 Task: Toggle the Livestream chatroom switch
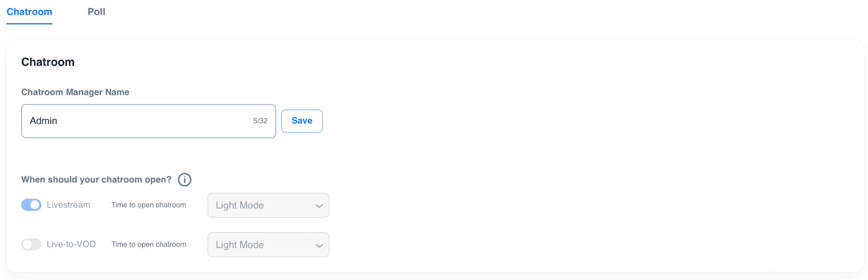click(31, 205)
